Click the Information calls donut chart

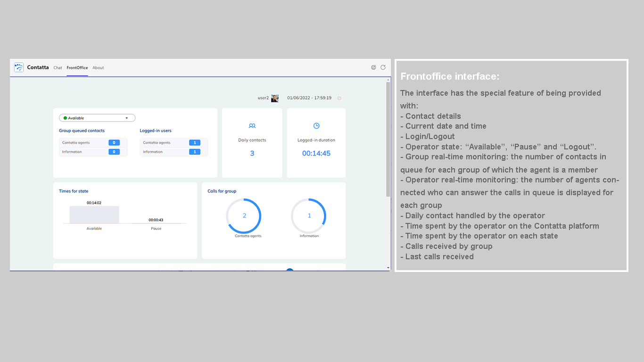309,216
